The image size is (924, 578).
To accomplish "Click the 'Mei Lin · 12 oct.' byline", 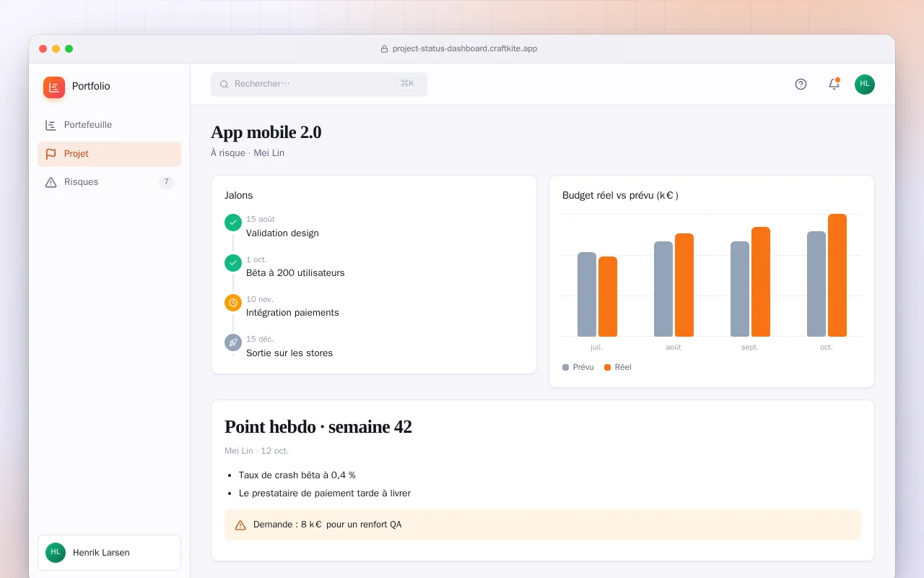I will [257, 451].
